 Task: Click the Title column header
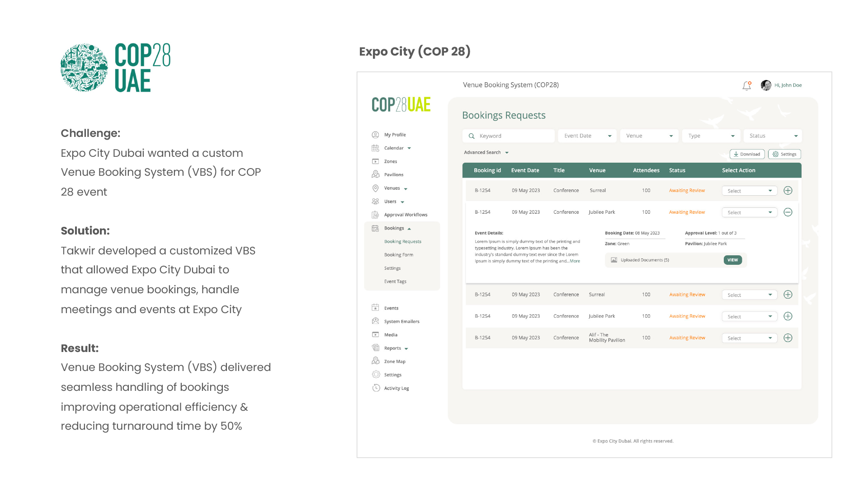coord(559,170)
